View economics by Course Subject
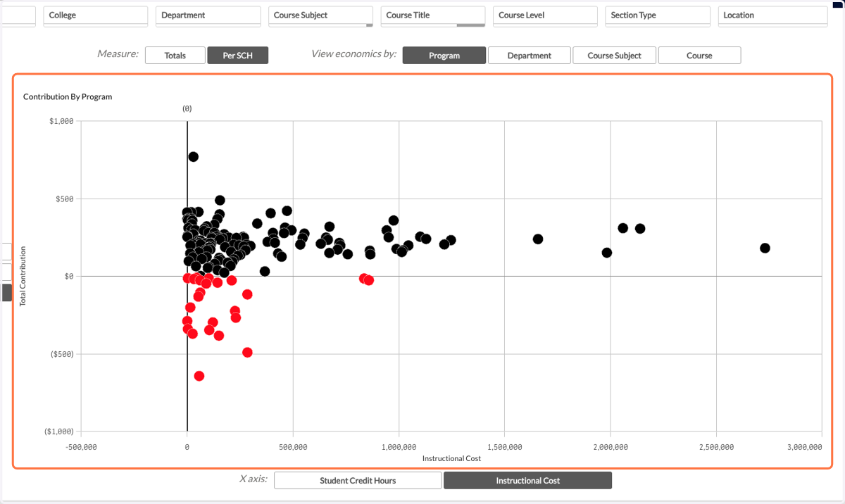 (x=615, y=56)
